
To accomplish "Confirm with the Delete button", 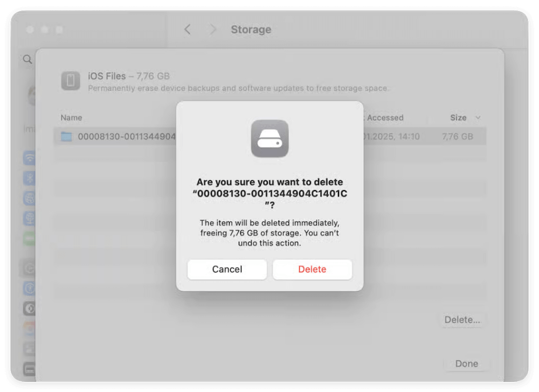I will click(313, 269).
